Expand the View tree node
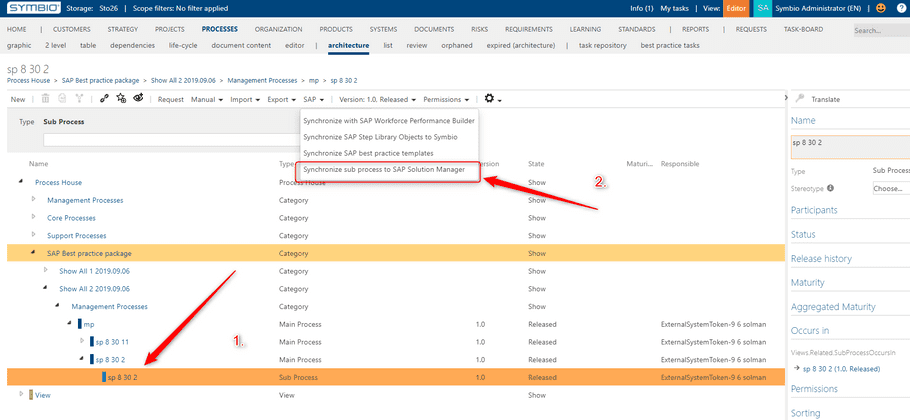The height and width of the screenshot is (420, 910). [21, 394]
